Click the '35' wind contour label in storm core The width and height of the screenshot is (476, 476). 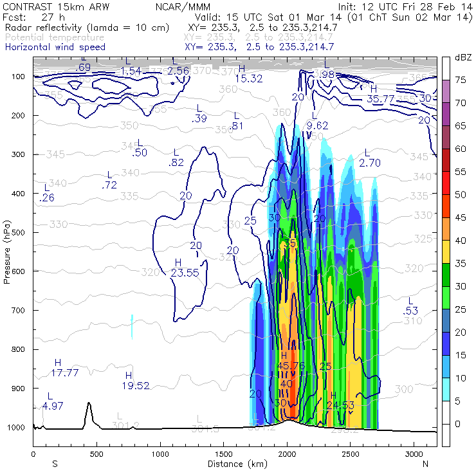click(x=290, y=243)
